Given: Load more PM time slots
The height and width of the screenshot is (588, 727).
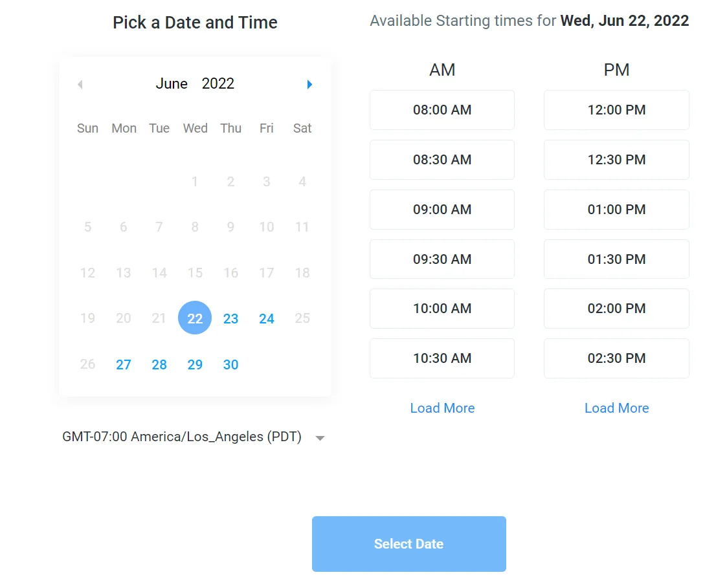Looking at the screenshot, I should [x=616, y=408].
